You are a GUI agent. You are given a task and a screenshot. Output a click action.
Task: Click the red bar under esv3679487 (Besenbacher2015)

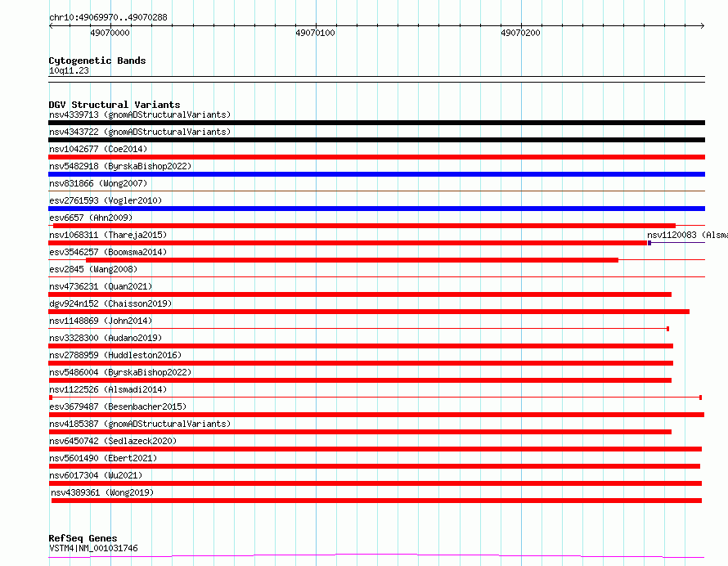click(x=376, y=416)
